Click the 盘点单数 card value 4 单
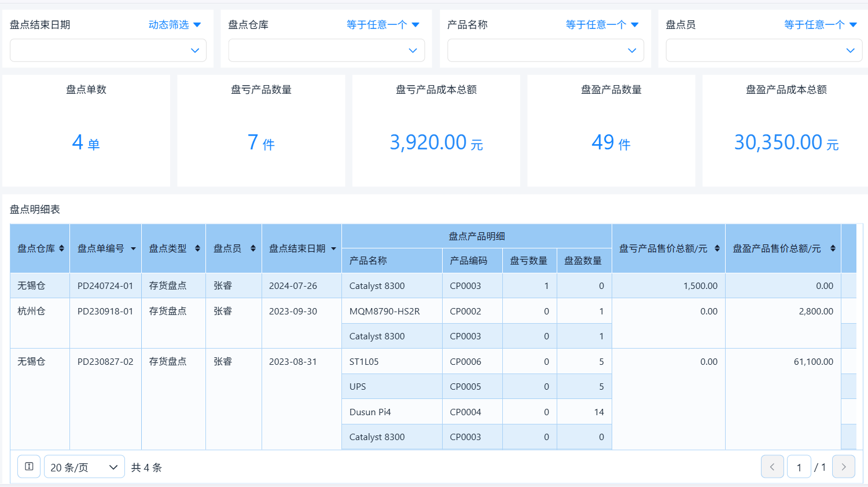Image resolution: width=868 pixels, height=487 pixels. (x=86, y=142)
